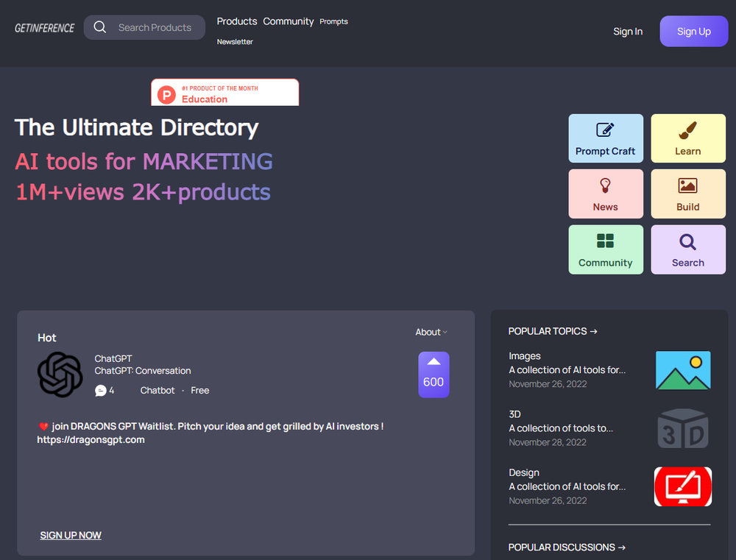Open the Build tile label

(x=687, y=207)
